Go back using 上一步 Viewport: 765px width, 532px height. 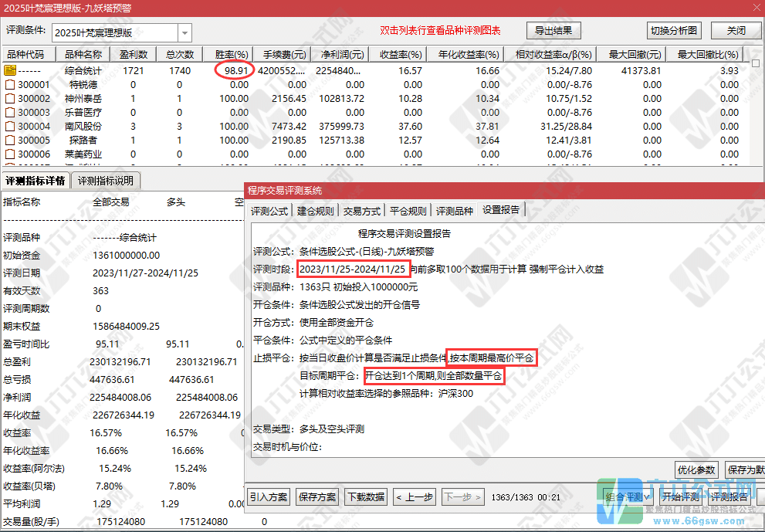pyautogui.click(x=413, y=497)
